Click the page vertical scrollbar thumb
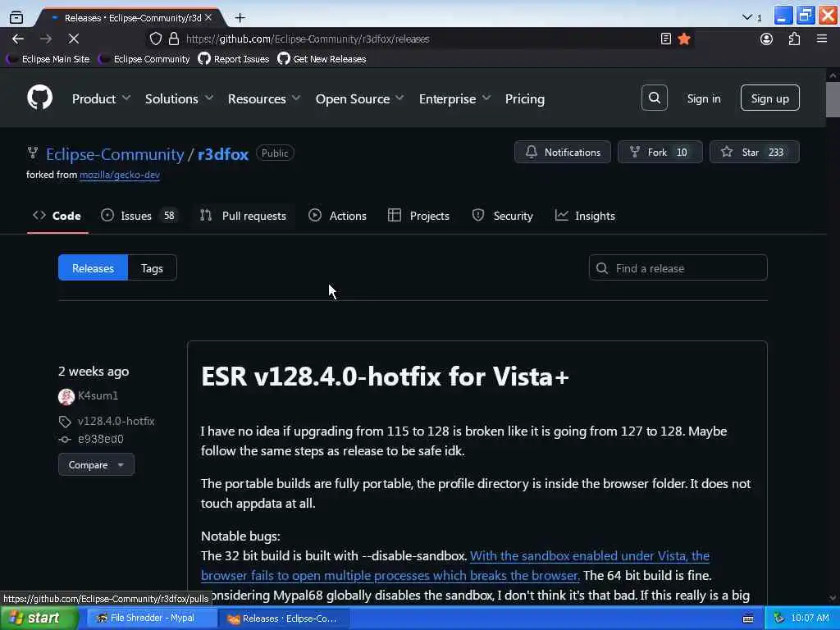Viewport: 840px width, 630px height. [x=833, y=98]
